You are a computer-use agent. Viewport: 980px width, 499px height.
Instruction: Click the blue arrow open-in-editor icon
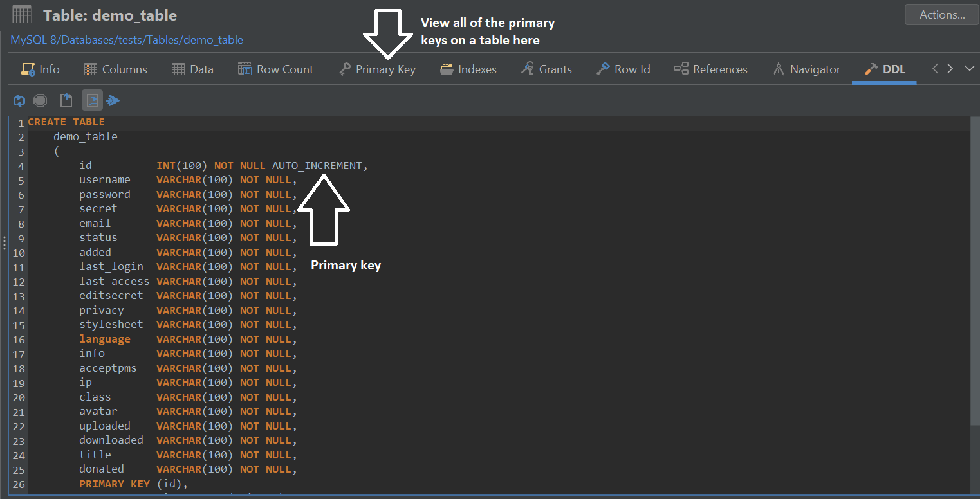coord(113,100)
